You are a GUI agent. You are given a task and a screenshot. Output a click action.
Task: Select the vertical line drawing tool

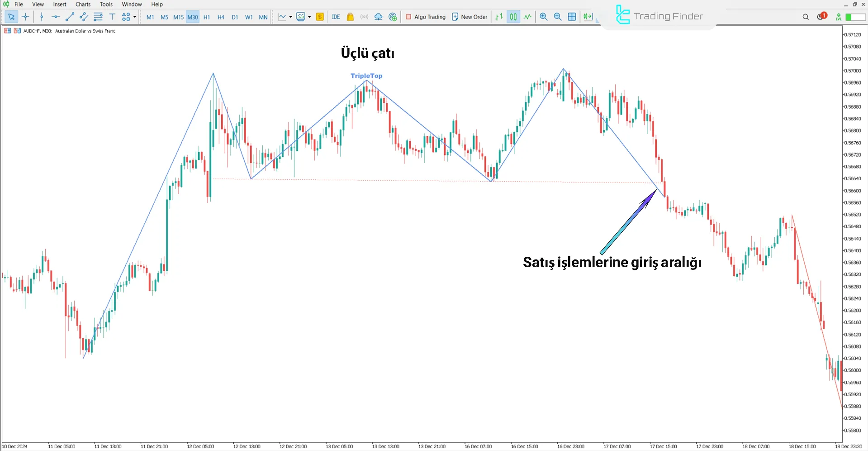click(42, 17)
